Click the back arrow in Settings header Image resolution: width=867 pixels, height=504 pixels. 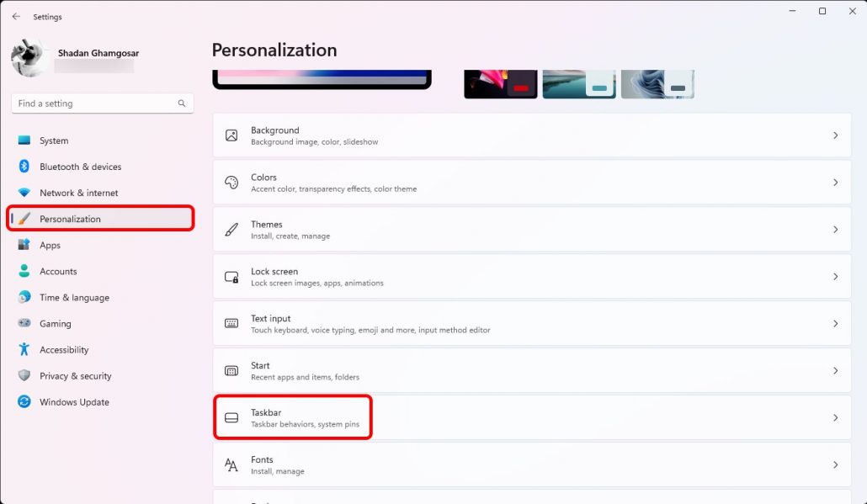coord(16,17)
